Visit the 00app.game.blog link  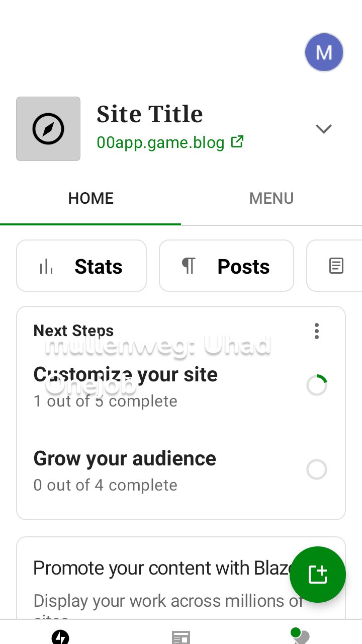click(160, 142)
